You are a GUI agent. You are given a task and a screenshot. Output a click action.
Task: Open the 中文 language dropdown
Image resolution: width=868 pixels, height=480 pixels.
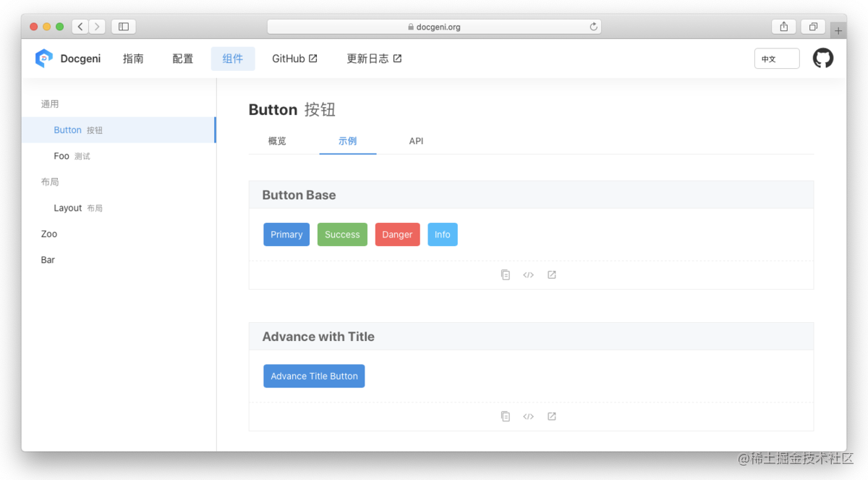777,59
